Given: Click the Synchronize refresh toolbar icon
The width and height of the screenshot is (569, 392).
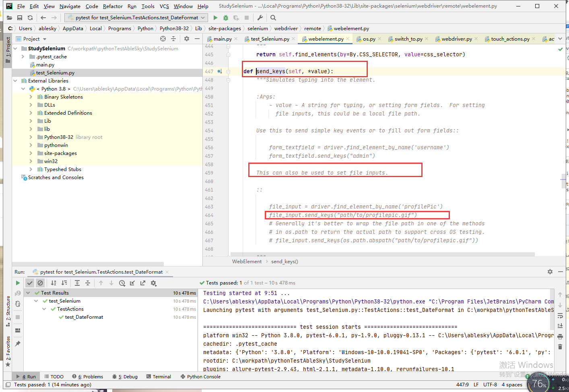Looking at the screenshot, I should tap(30, 18).
